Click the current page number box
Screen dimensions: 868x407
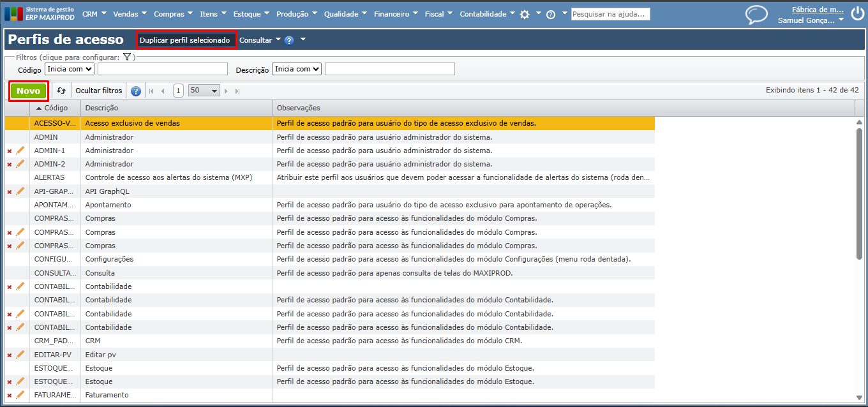[x=178, y=91]
